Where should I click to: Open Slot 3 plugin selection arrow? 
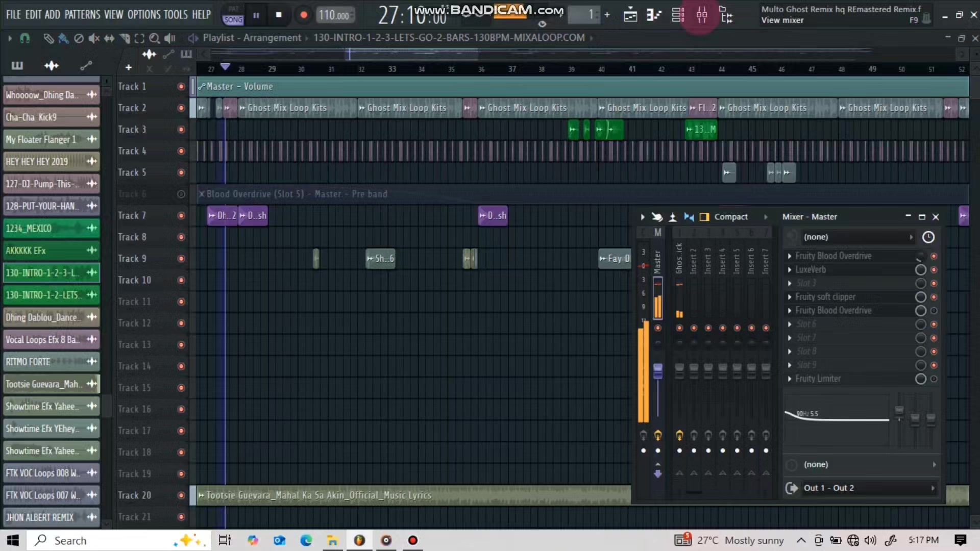point(790,284)
